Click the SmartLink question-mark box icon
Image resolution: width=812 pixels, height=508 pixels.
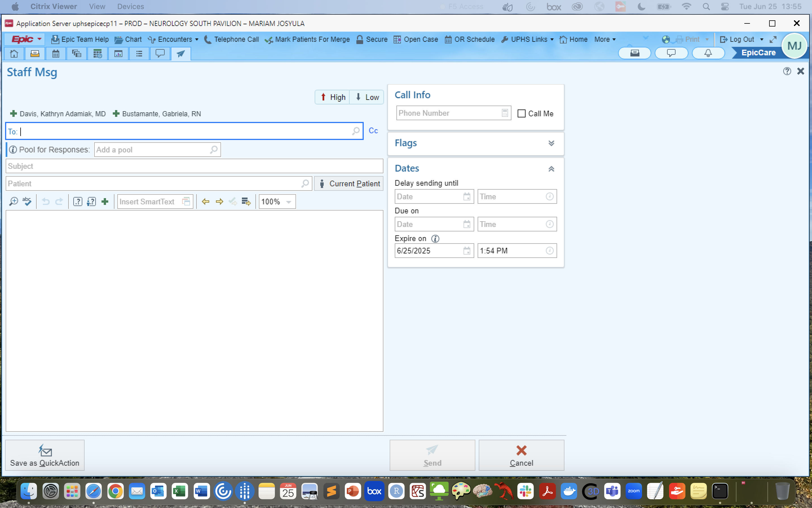78,202
